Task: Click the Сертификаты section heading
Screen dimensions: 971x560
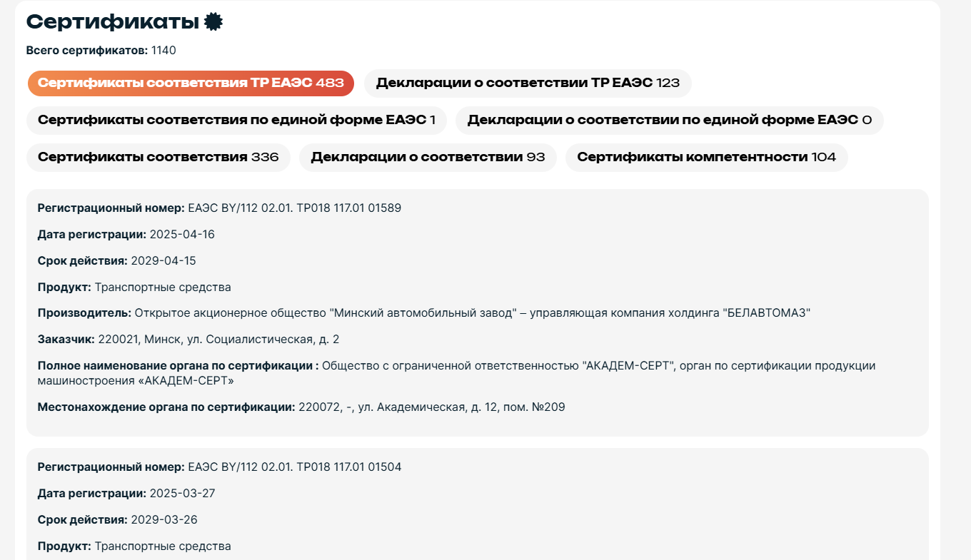Action: click(x=113, y=22)
